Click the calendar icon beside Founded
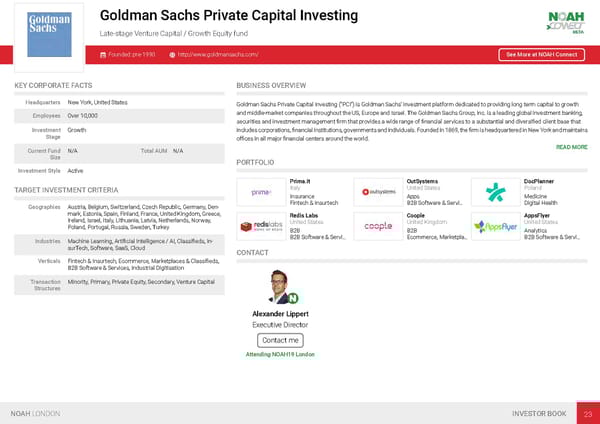Screen dimensions: 600x424 (106, 54)
